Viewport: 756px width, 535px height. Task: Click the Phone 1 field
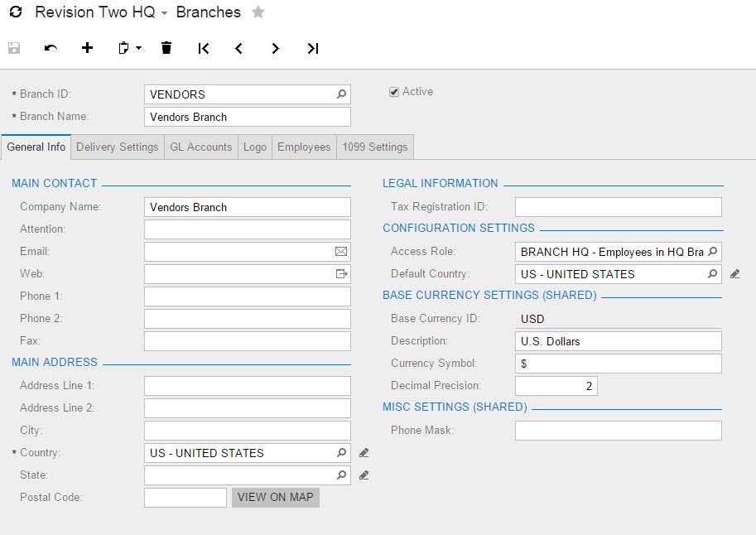pos(248,296)
